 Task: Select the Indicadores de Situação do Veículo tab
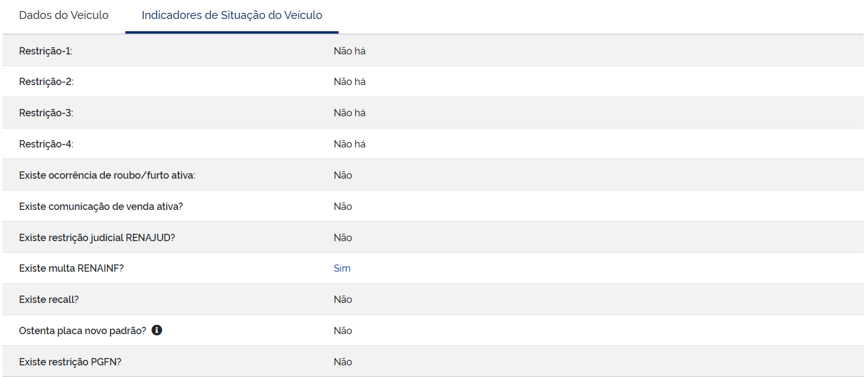click(232, 15)
